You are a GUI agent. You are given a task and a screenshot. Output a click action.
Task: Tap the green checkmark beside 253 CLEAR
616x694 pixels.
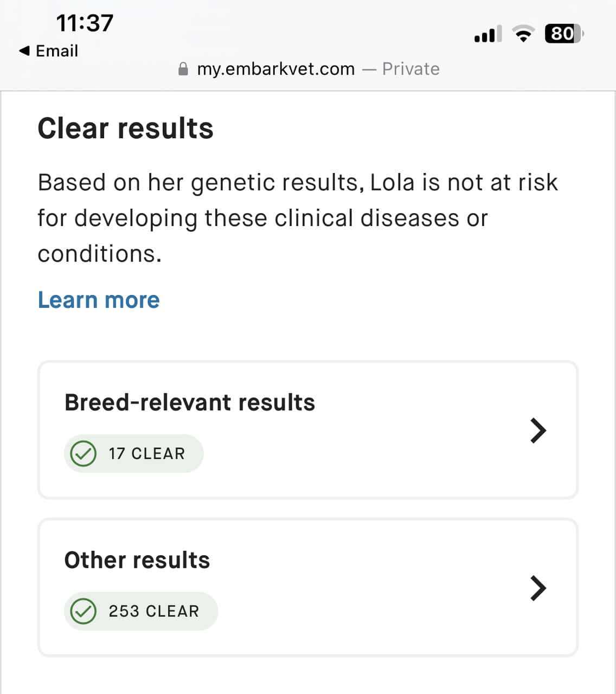click(x=84, y=611)
